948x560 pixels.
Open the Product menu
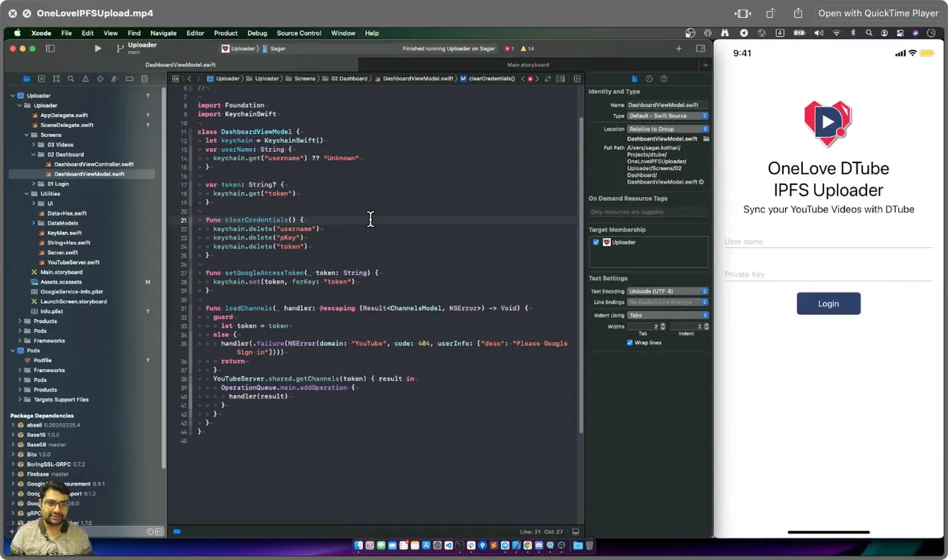click(226, 33)
